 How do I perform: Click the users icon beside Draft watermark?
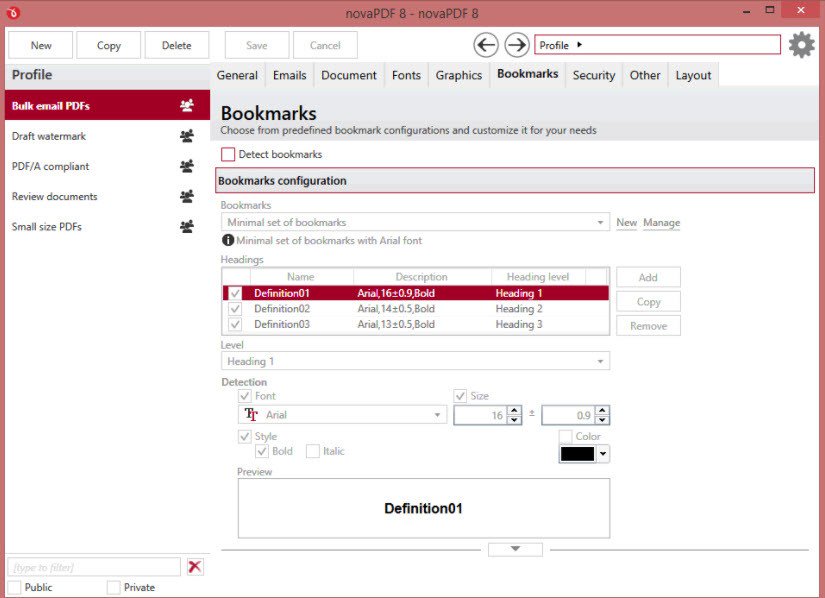[x=187, y=136]
